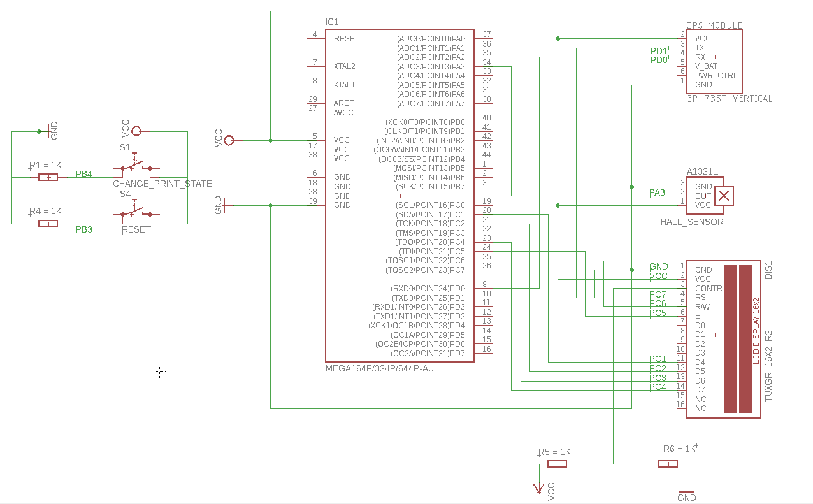The height and width of the screenshot is (504, 813).
Task: Click the PC7 net label at LCD
Action: [x=658, y=294]
